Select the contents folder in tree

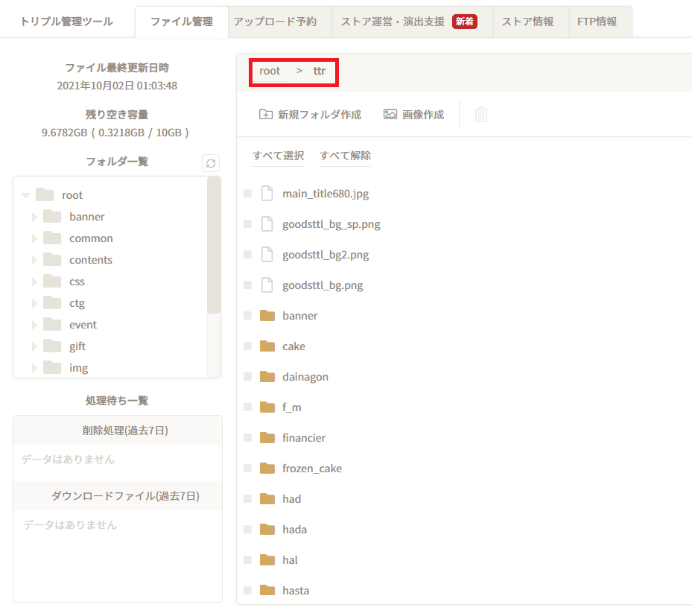[90, 260]
